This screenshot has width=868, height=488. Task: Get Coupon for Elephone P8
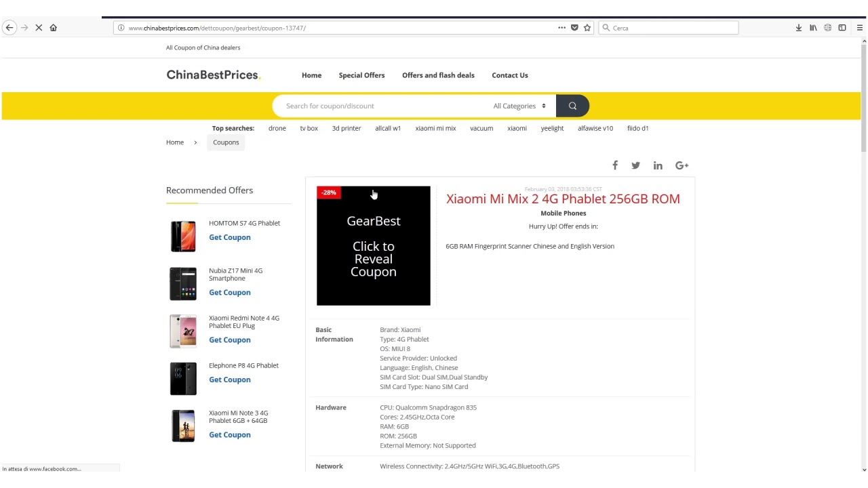click(230, 380)
